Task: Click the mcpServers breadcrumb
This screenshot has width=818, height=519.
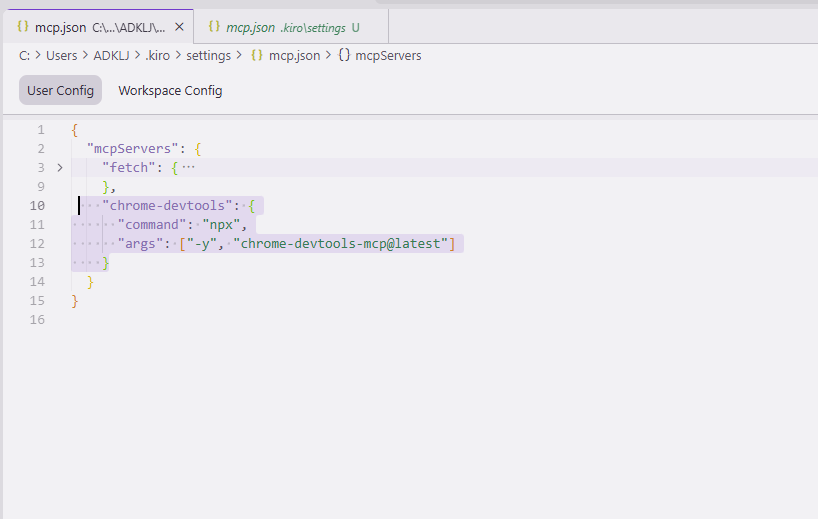Action: (x=388, y=55)
